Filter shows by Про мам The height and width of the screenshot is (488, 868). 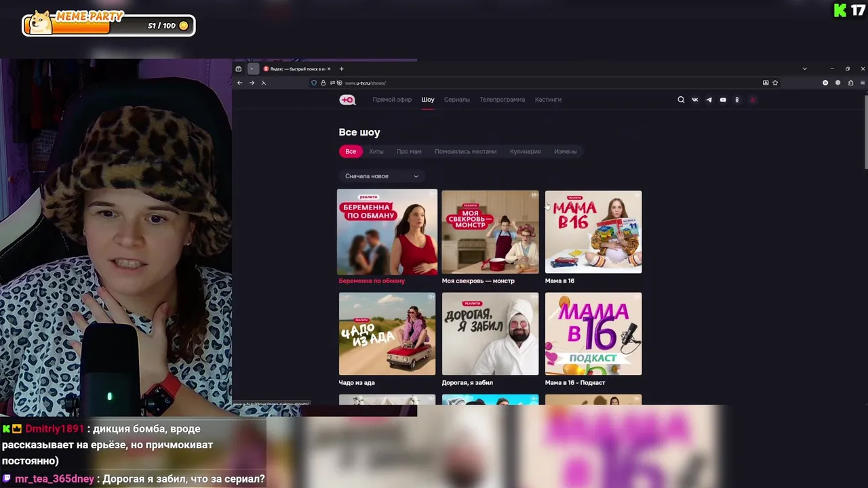coord(409,151)
